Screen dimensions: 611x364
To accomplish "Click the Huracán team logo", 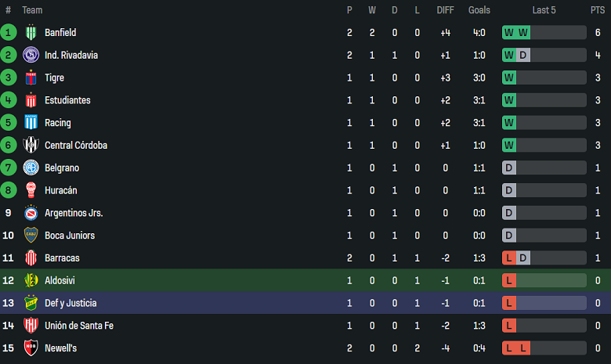I will pos(31,190).
